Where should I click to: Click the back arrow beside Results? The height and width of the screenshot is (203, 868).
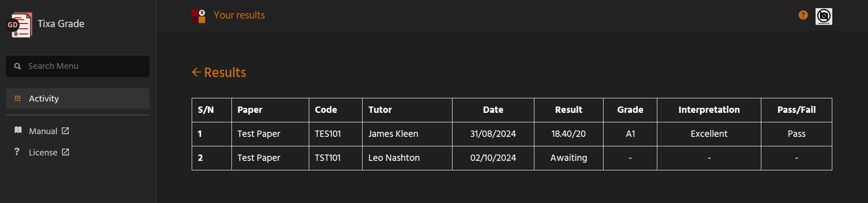point(196,72)
